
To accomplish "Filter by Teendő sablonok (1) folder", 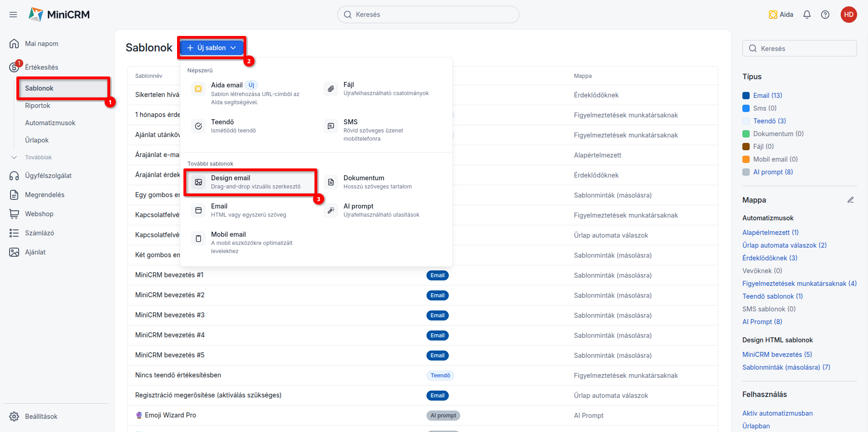I will pos(773,296).
